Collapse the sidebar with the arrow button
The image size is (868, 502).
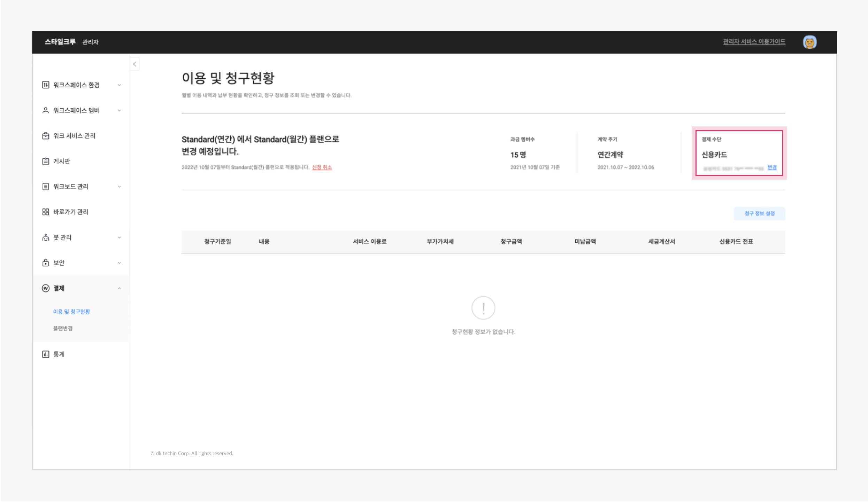[x=135, y=64]
